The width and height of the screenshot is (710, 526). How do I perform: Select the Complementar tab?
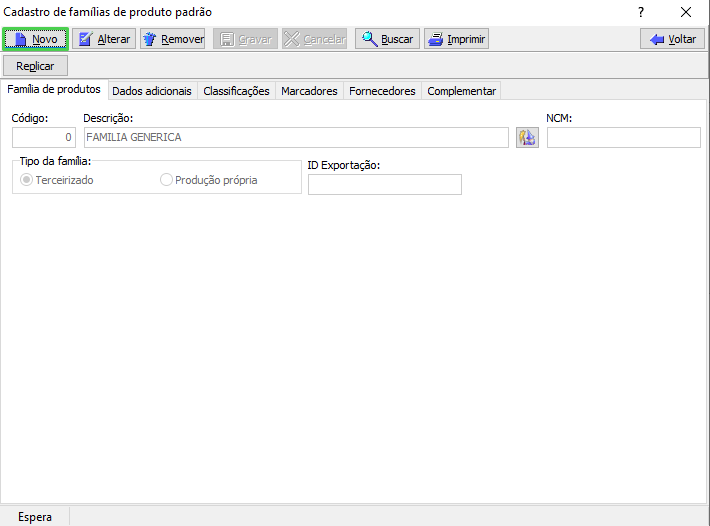pyautogui.click(x=461, y=91)
